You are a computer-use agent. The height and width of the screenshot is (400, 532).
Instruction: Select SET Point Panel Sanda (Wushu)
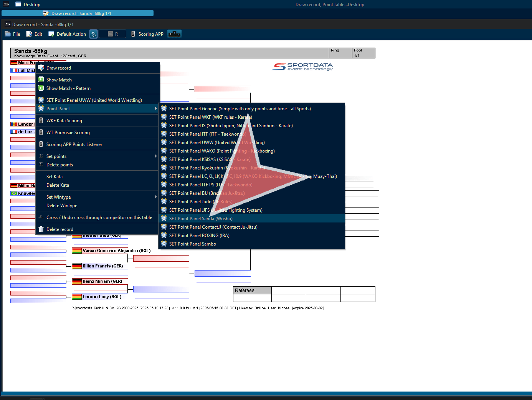pyautogui.click(x=201, y=219)
